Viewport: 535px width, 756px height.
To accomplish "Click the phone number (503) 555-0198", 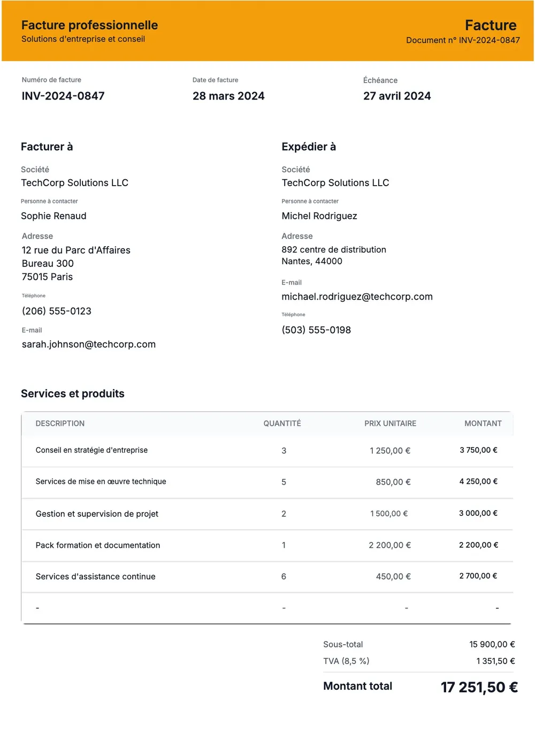I will click(316, 330).
